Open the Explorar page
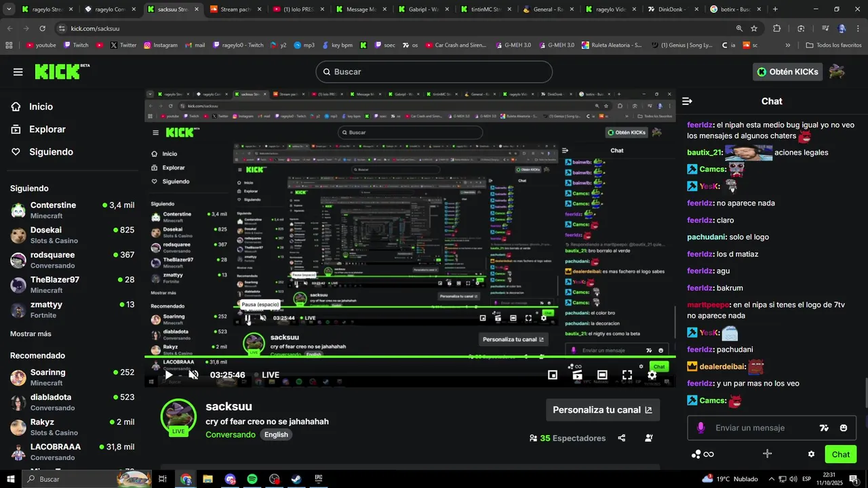The height and width of the screenshot is (488, 868). tap(47, 129)
